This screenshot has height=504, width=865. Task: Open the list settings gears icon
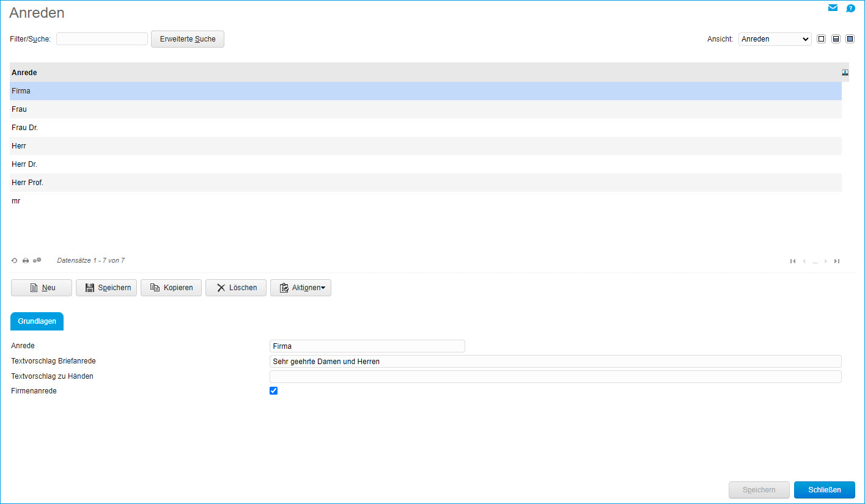pos(37,260)
